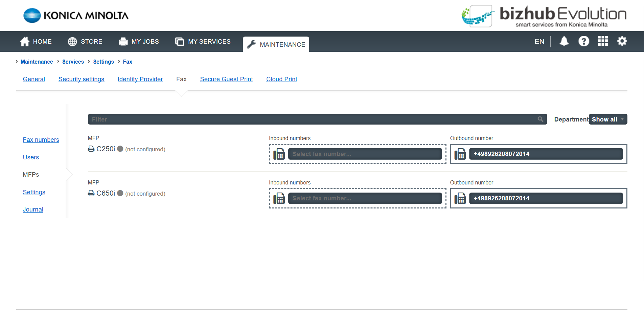Change language via EN selector
The image size is (644, 310).
pyautogui.click(x=539, y=42)
